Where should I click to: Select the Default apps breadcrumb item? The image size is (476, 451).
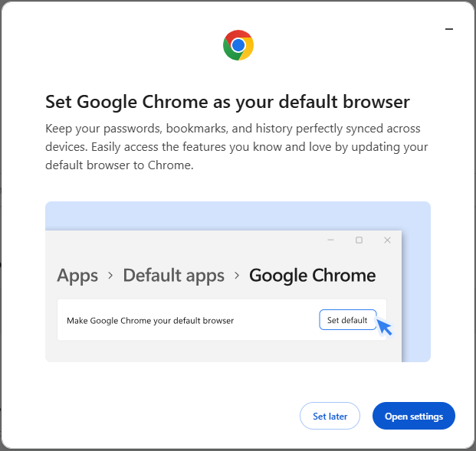point(174,276)
